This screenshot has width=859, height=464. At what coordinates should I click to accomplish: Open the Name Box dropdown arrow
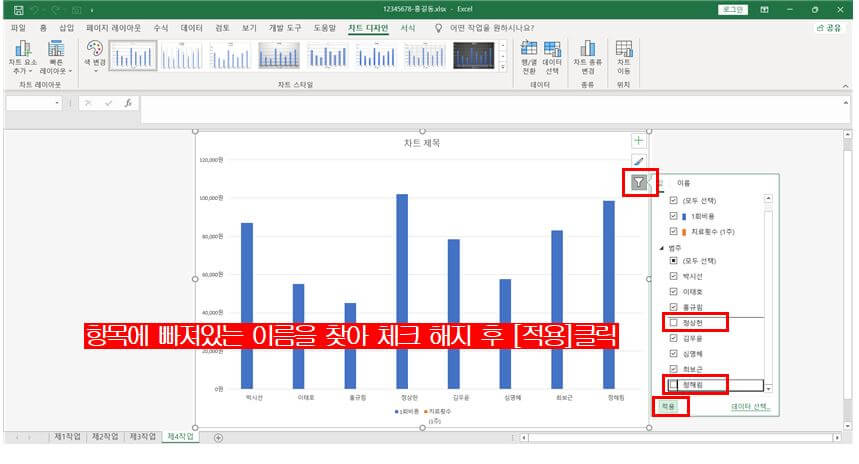57,103
